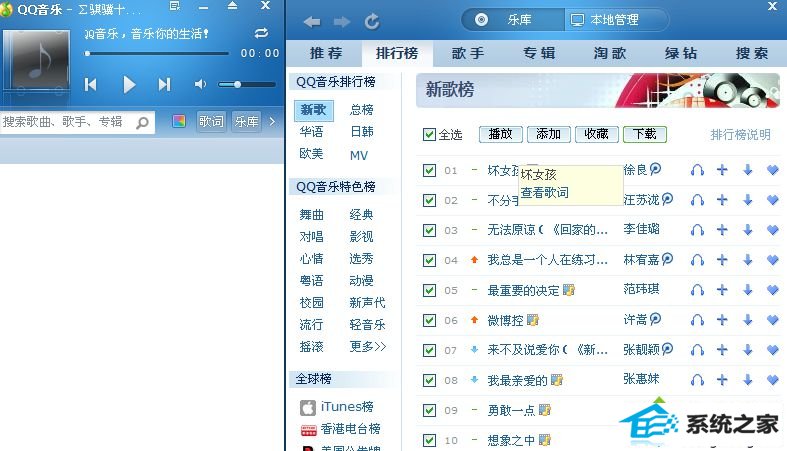Uncheck song 01 坏女孩 checkbox

[x=429, y=171]
